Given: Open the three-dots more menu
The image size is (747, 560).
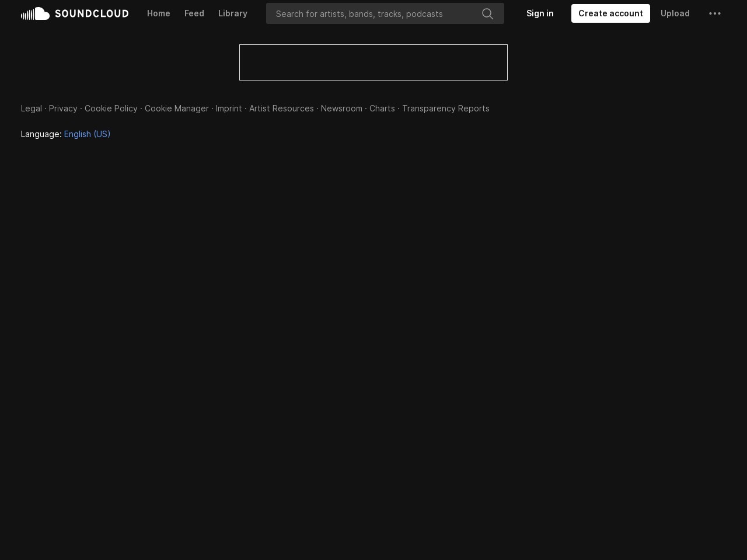Looking at the screenshot, I should pos(714,13).
